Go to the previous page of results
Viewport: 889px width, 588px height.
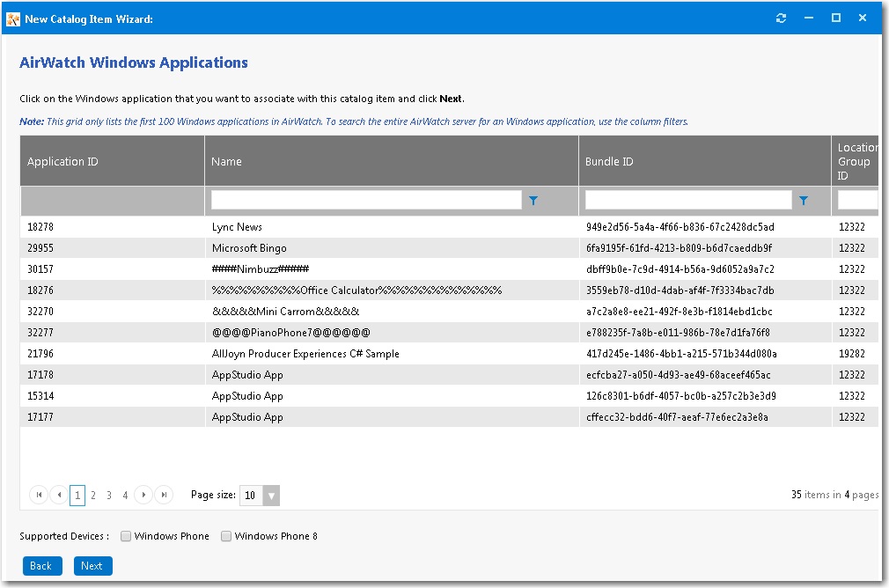59,496
